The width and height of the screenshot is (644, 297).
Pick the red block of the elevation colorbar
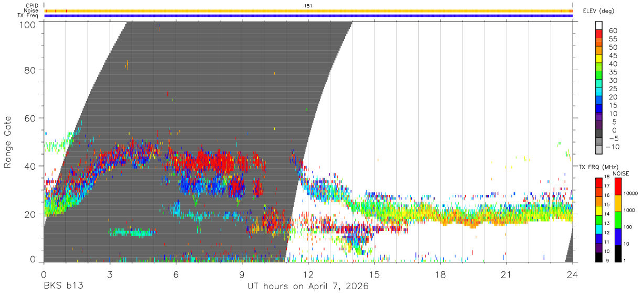(x=599, y=34)
